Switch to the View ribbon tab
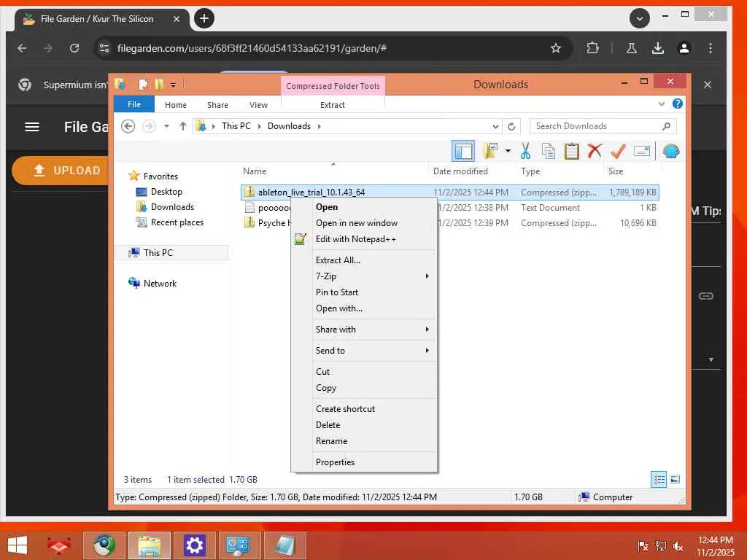The height and width of the screenshot is (560, 747). pos(259,105)
